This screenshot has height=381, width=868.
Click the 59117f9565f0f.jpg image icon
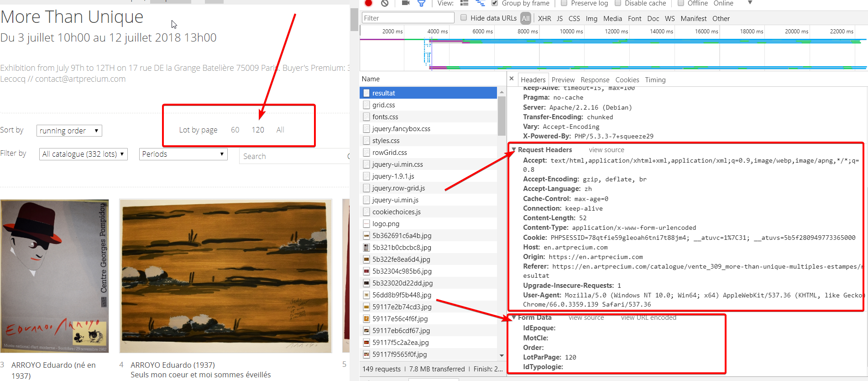point(366,355)
